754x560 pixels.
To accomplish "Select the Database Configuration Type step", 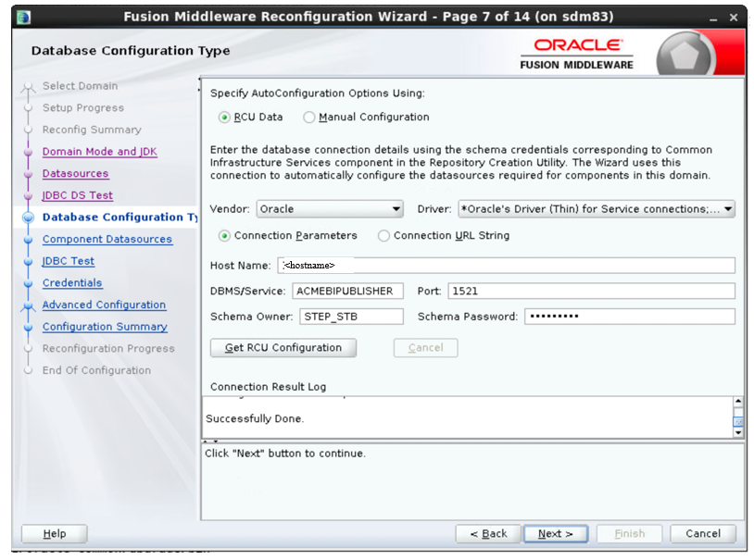I will point(119,218).
